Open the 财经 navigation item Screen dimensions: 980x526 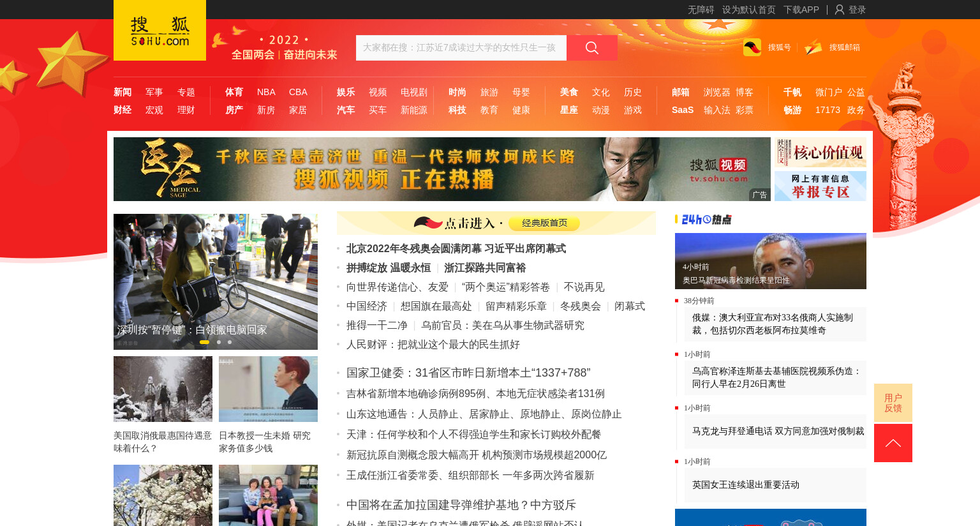[x=122, y=110]
